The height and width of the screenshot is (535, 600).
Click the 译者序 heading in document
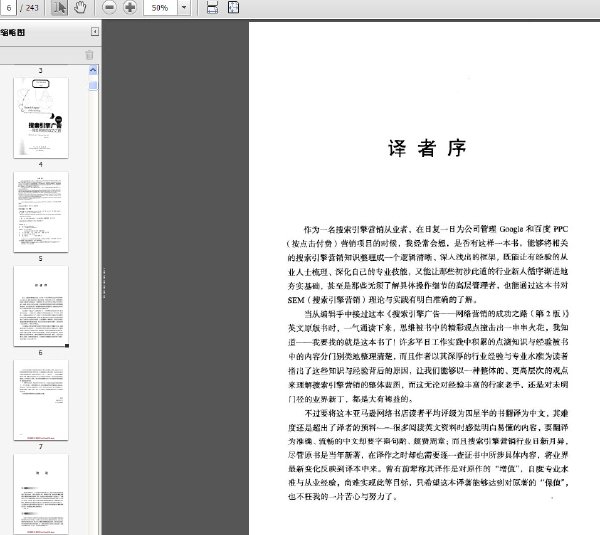coord(427,148)
